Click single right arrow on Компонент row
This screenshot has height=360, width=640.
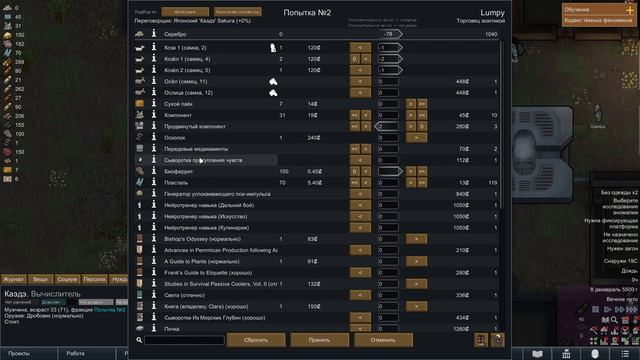click(x=411, y=115)
